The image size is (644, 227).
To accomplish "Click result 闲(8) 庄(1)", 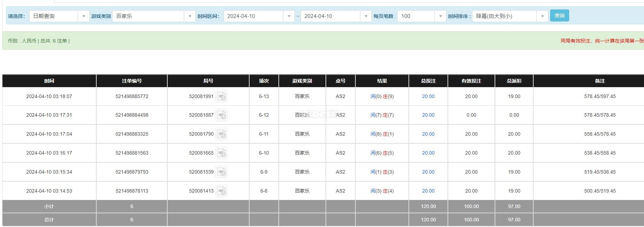I will coord(382,134).
